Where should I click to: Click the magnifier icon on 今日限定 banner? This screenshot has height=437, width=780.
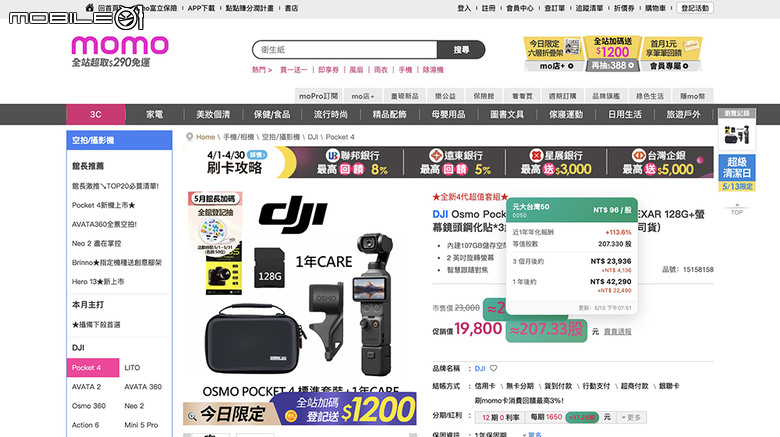click(x=192, y=416)
